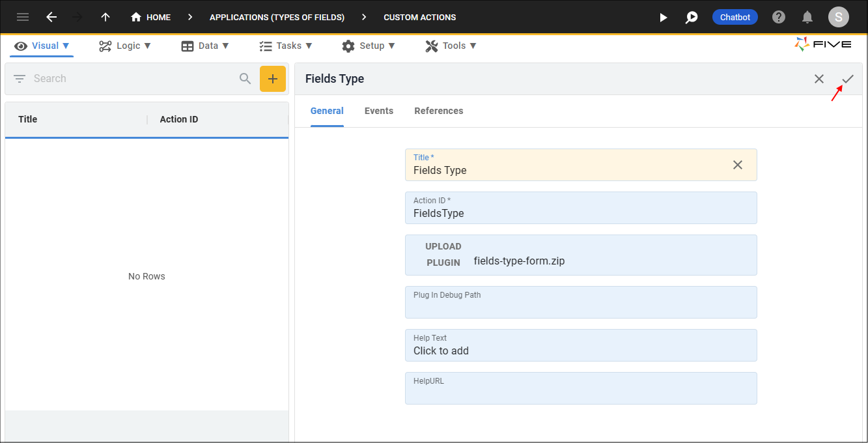The image size is (868, 443).
Task: Click the inspect/debug run icon
Action: point(692,18)
